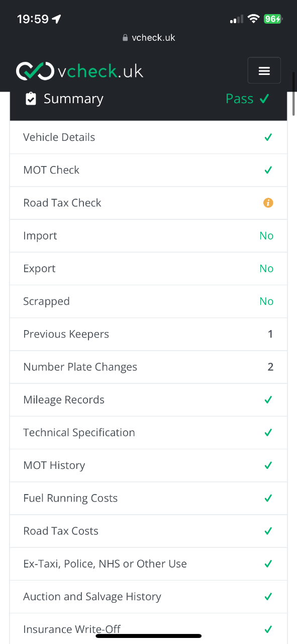Tap the MOT Check green checkmark
The height and width of the screenshot is (644, 297).
click(x=268, y=170)
